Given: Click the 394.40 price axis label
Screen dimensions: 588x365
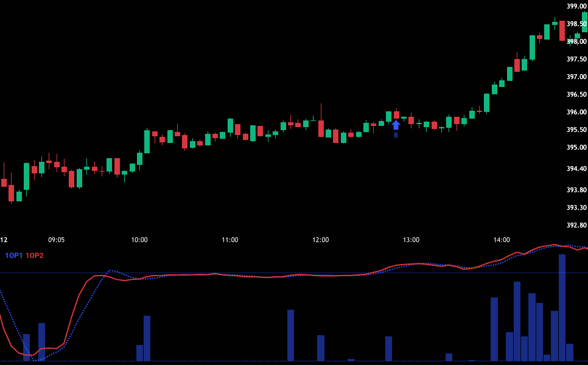Looking at the screenshot, I should pyautogui.click(x=576, y=169).
